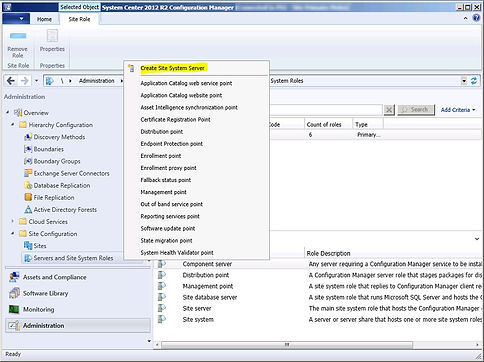Select the Monitoring workspace
Viewport: 484px width, 362px height.
tap(78, 309)
